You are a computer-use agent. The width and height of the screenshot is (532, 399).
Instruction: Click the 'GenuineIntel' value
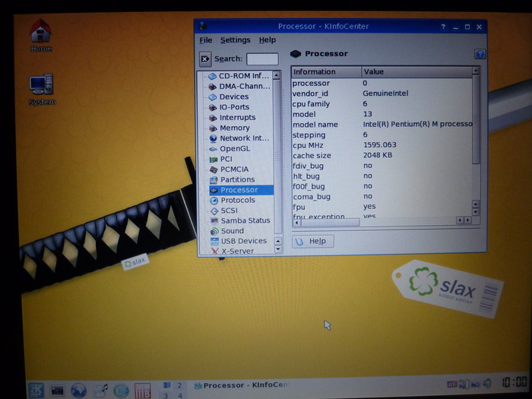tap(385, 93)
